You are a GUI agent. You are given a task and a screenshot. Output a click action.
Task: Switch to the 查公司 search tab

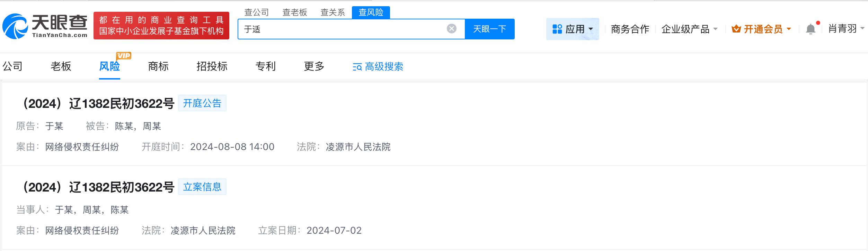[x=256, y=12]
